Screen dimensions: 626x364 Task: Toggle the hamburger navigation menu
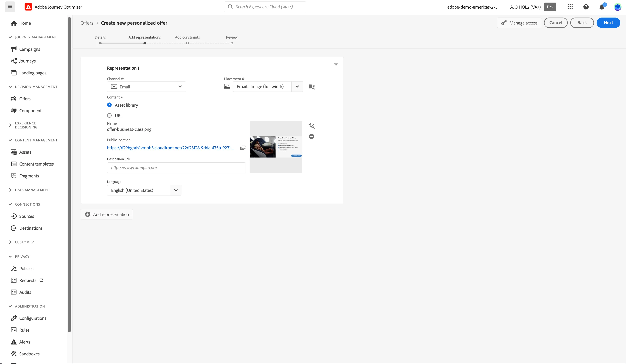10,7
